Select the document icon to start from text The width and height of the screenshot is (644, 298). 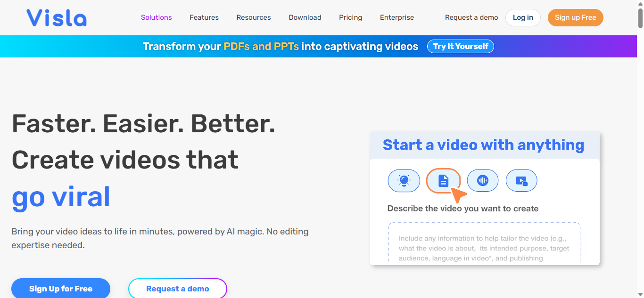(x=443, y=180)
